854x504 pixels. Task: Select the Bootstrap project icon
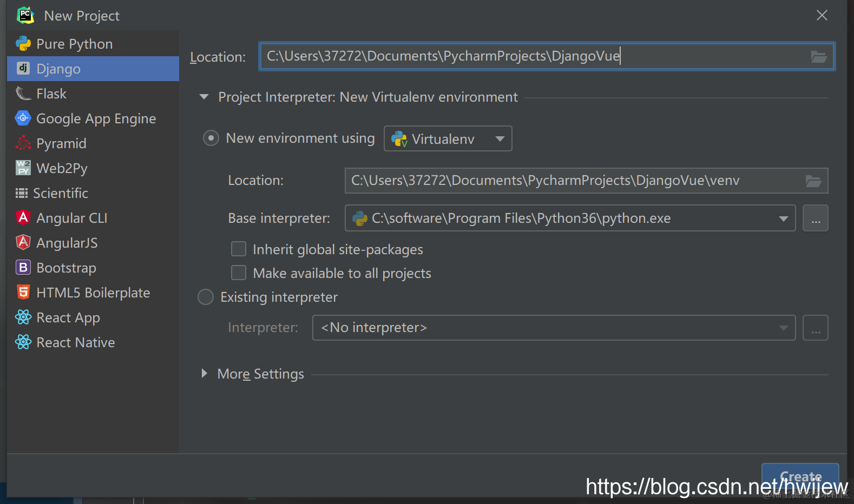coord(23,267)
